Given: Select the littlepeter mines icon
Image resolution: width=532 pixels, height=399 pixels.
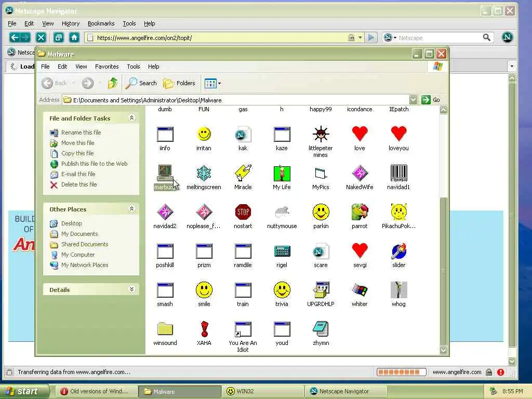Looking at the screenshot, I should pyautogui.click(x=321, y=134).
